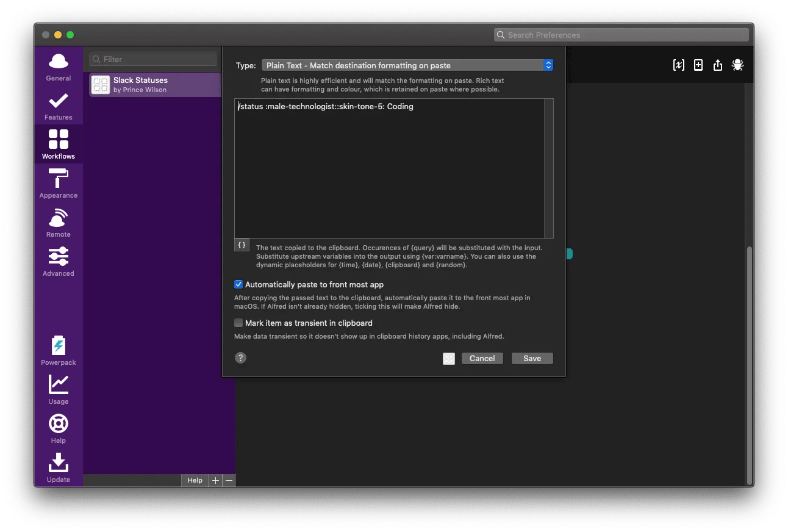Click the add workflow object plus icon
Viewport: 788px width, 532px height.
698,65
